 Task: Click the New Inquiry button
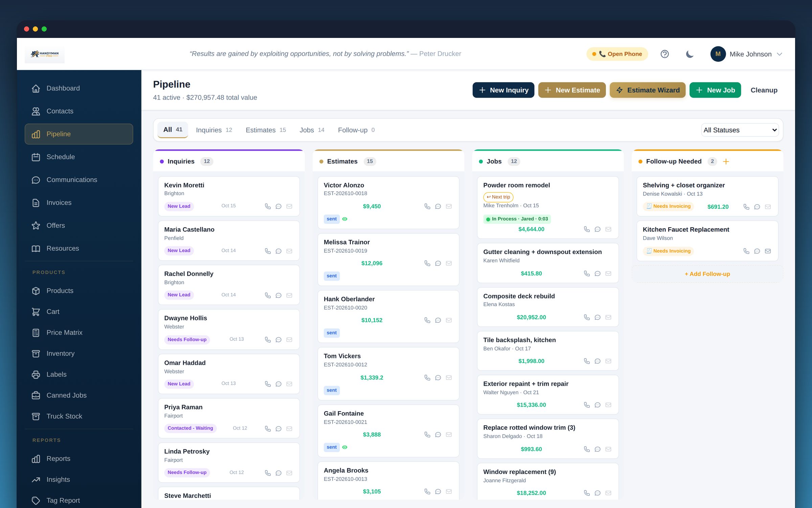[x=503, y=90]
